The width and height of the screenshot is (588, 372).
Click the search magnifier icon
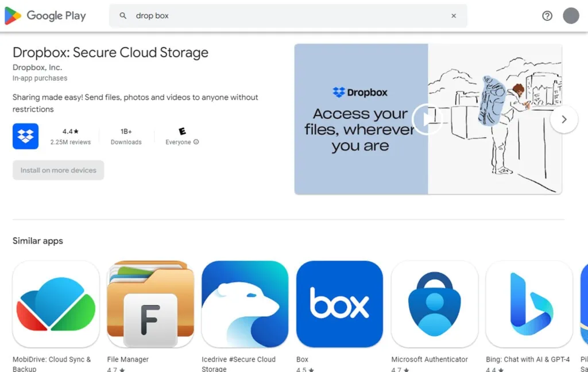pyautogui.click(x=123, y=15)
